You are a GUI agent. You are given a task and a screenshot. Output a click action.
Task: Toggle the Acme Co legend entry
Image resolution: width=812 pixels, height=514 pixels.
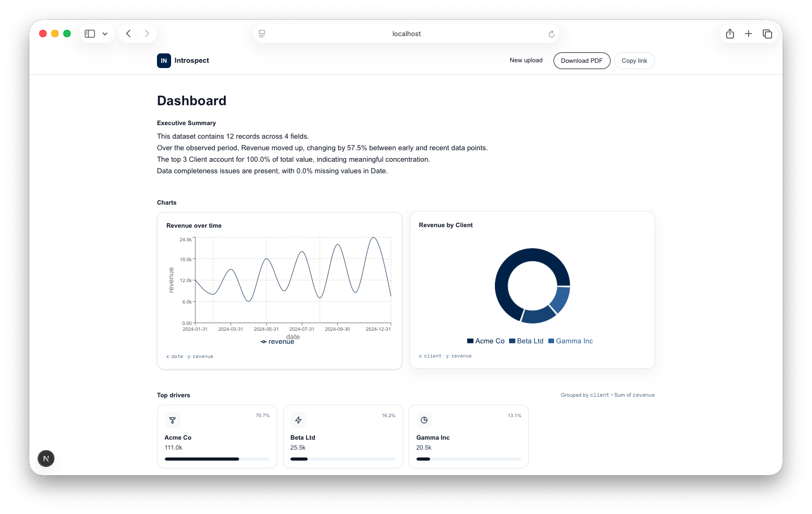pos(486,341)
